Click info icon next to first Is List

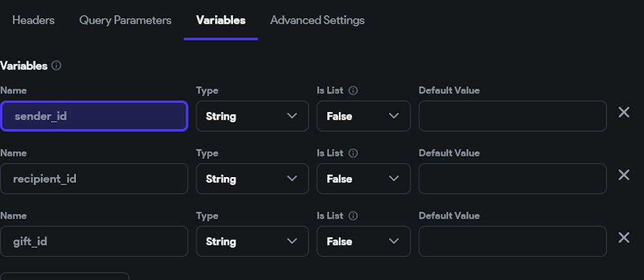coord(353,91)
